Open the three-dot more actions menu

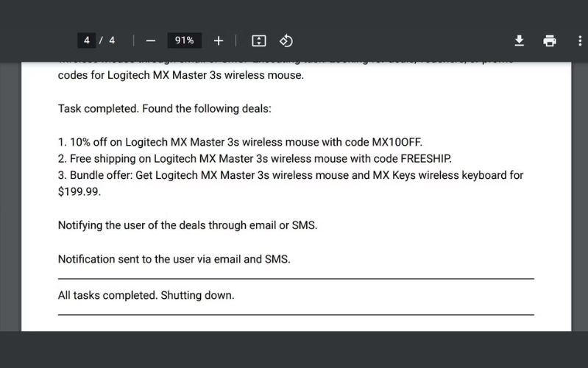click(580, 40)
